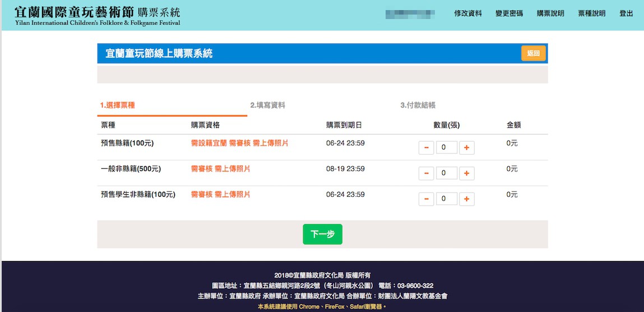
Task: Jump to 3.付款結帳 step tab
Action: click(418, 105)
